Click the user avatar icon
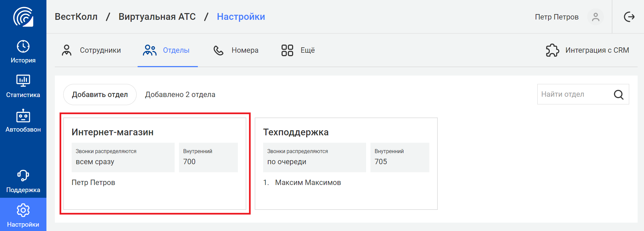This screenshot has width=644, height=231. point(596,17)
